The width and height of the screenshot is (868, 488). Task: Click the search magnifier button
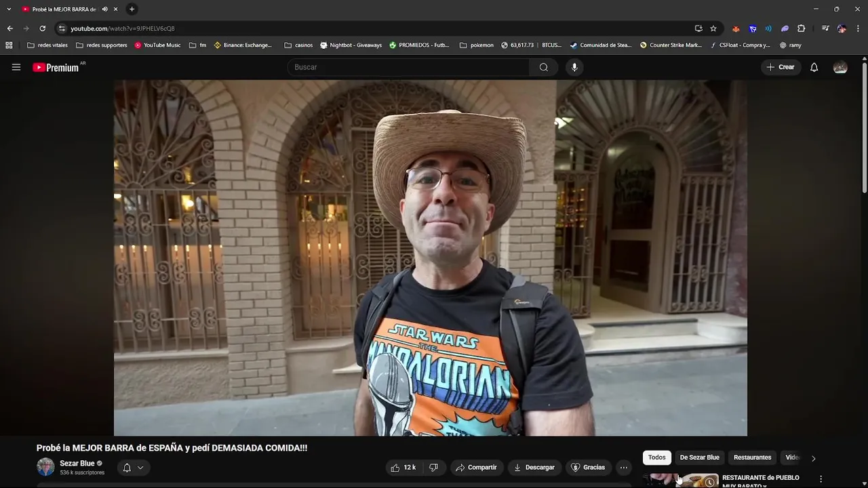point(544,67)
